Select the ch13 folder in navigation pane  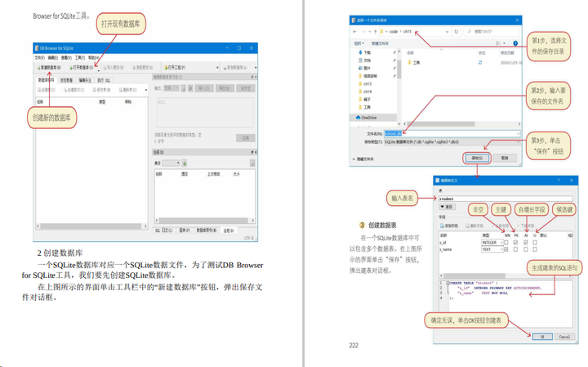pyautogui.click(x=365, y=83)
